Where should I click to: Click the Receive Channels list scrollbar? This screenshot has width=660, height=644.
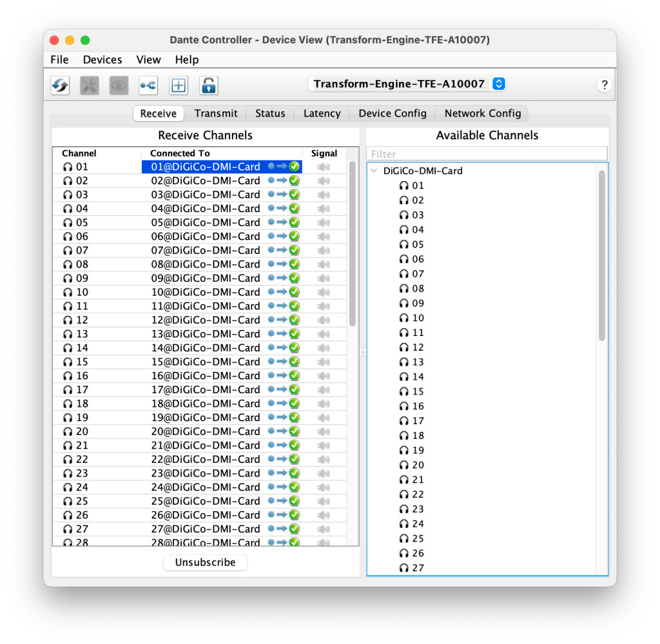353,244
